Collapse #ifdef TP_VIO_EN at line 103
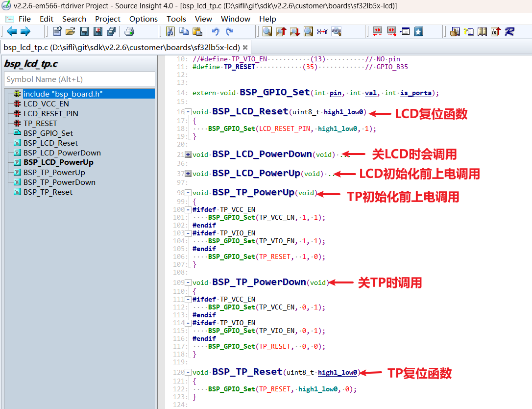 (x=188, y=233)
